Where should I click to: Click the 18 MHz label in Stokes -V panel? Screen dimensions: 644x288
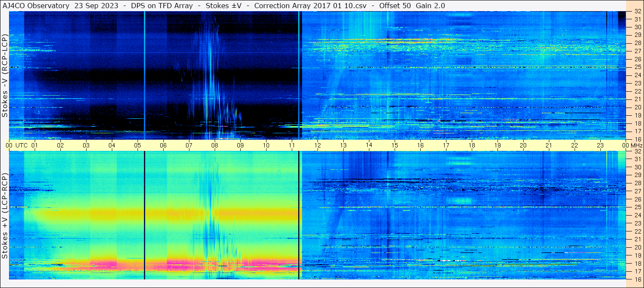(638, 123)
